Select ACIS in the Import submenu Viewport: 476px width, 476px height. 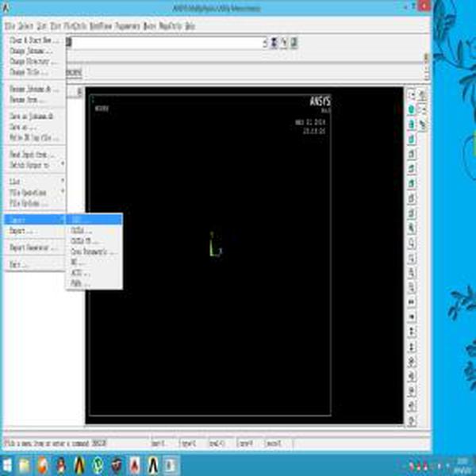94,273
